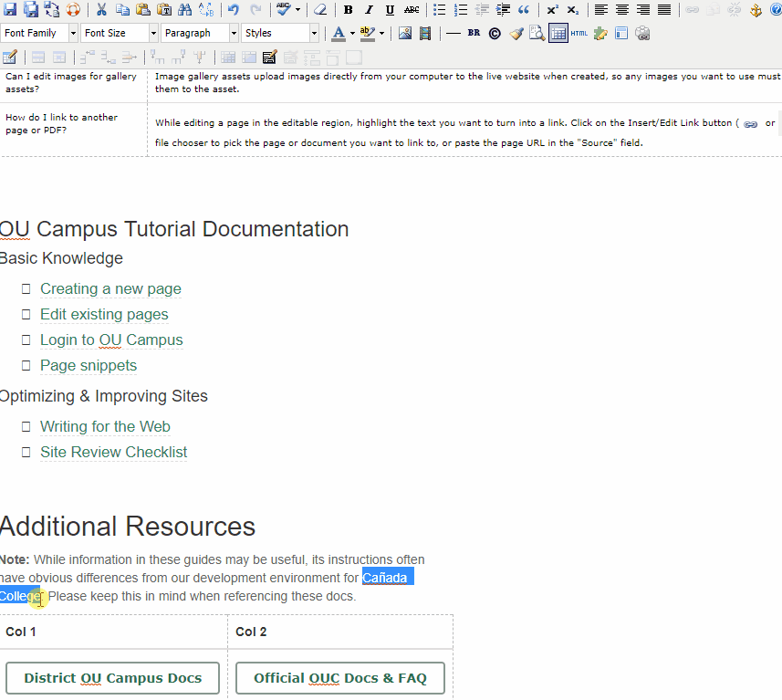Open the 'Creating a new page' link
The width and height of the screenshot is (782, 700).
click(110, 288)
